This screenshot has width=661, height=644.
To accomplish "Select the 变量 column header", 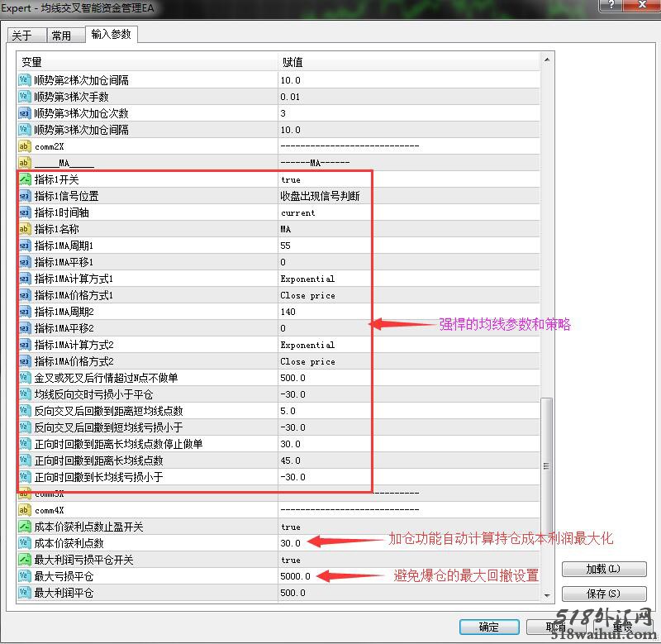I will (147, 63).
